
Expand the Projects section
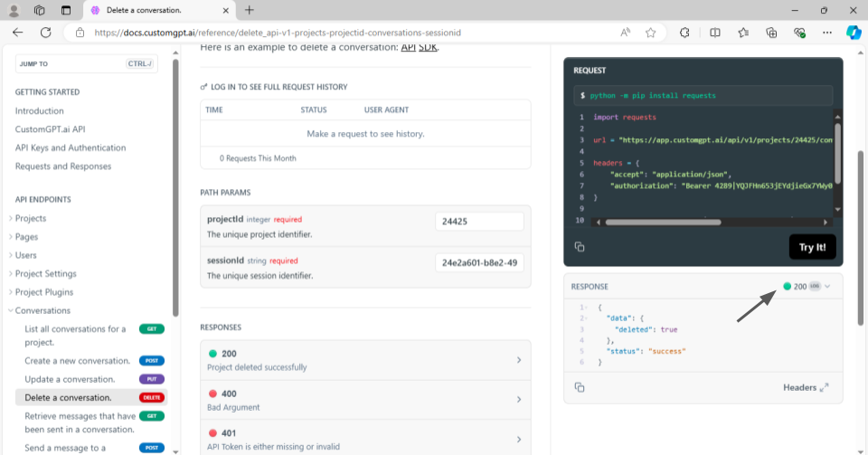tap(31, 218)
